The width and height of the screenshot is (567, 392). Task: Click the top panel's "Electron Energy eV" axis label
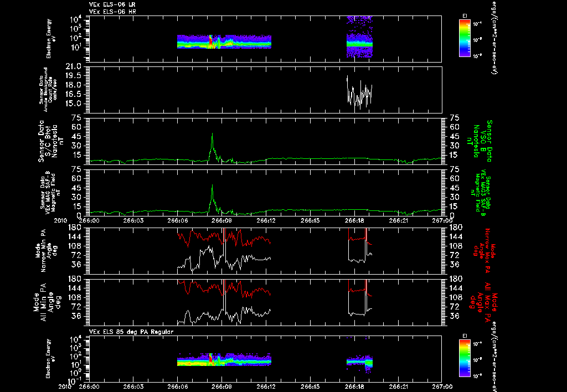[x=50, y=39]
